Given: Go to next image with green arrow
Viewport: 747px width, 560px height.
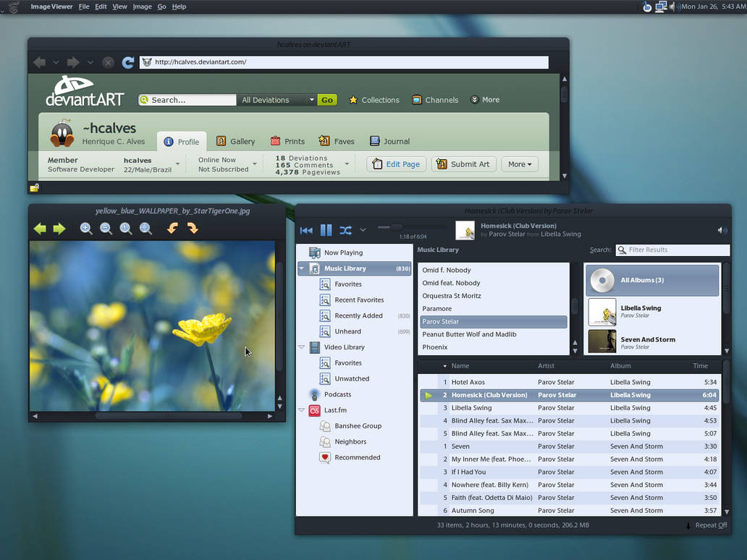Looking at the screenshot, I should 59,229.
